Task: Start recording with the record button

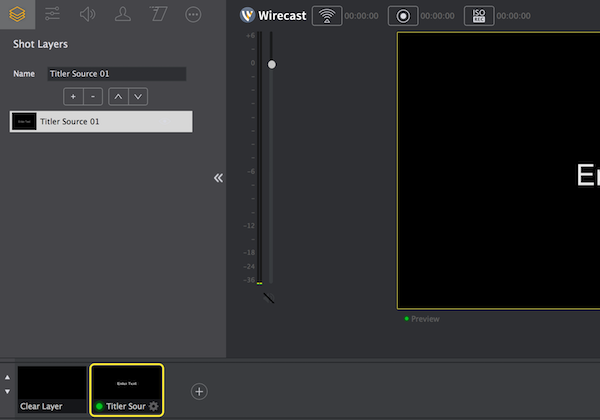Action: (x=402, y=16)
